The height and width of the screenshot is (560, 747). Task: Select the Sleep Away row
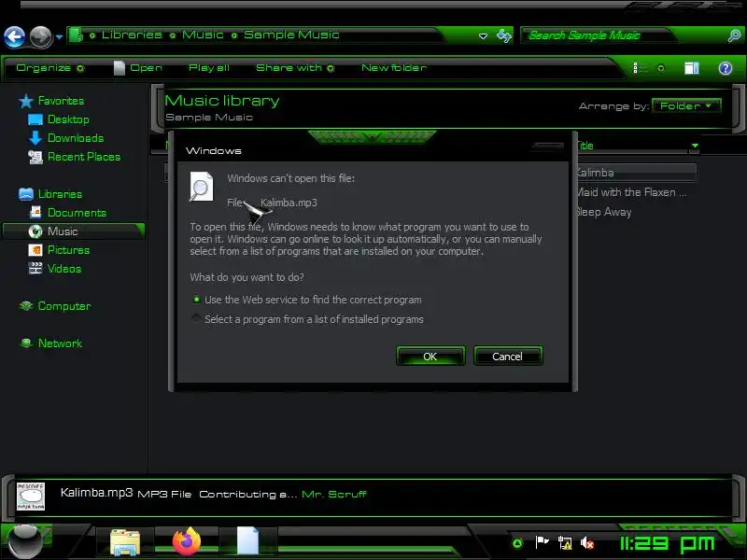[603, 212]
